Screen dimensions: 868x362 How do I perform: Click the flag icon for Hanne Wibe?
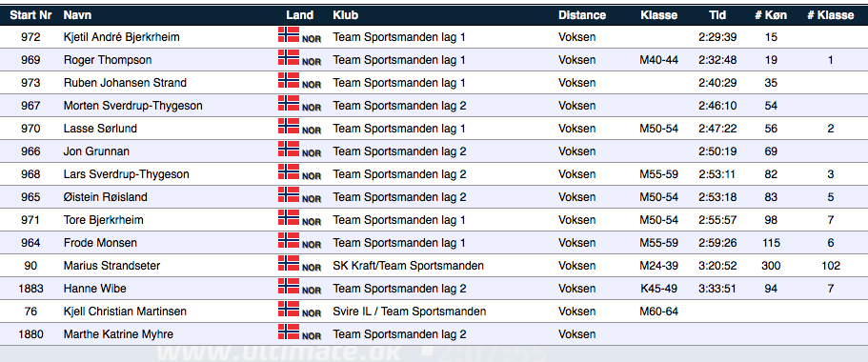(x=289, y=286)
